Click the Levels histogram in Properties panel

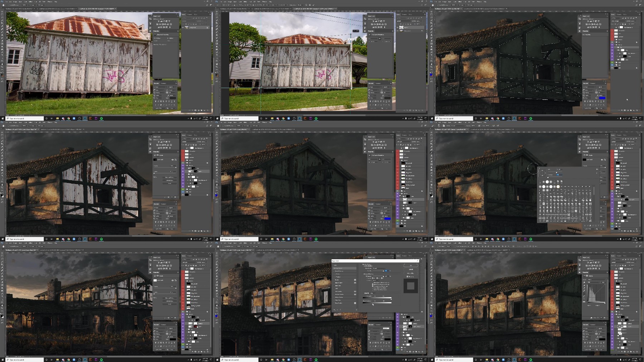coord(596,293)
